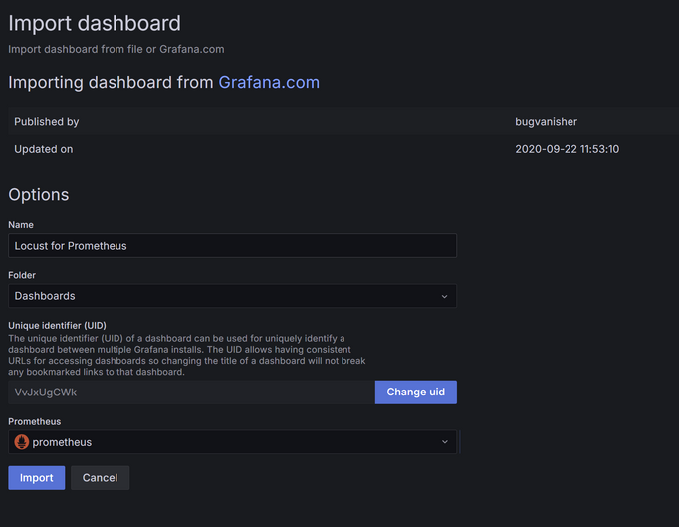Click the Unique identifier (UID) label

[57, 326]
